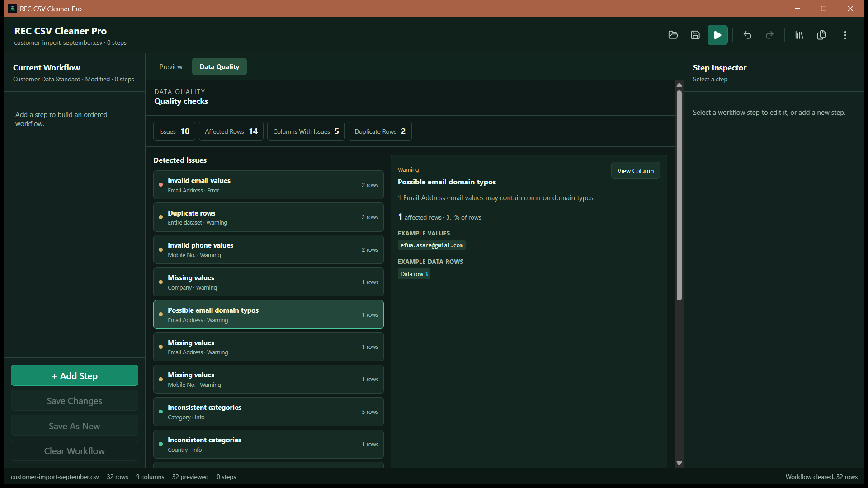Redo the last undone action
Screen dimensions: 868x488
click(769, 35)
